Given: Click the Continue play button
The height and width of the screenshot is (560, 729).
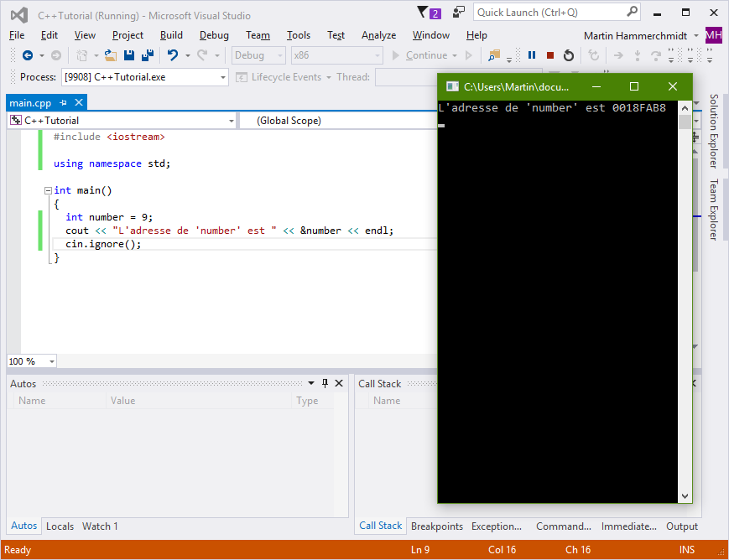Looking at the screenshot, I should tap(396, 56).
